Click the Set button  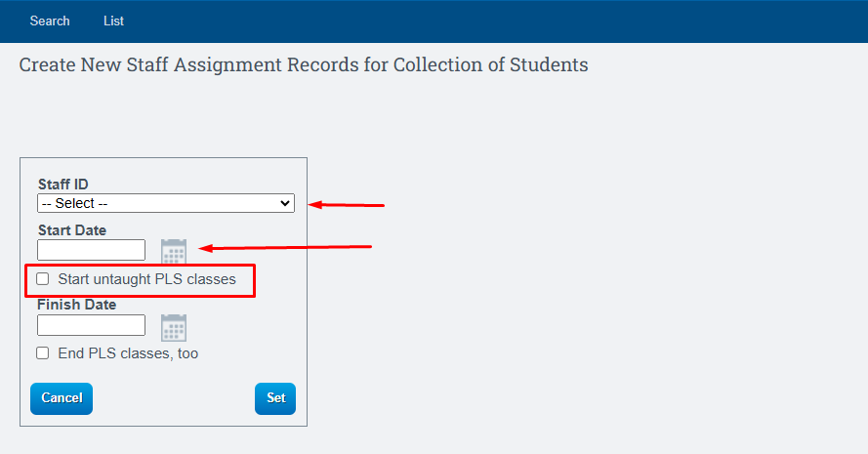coord(275,398)
